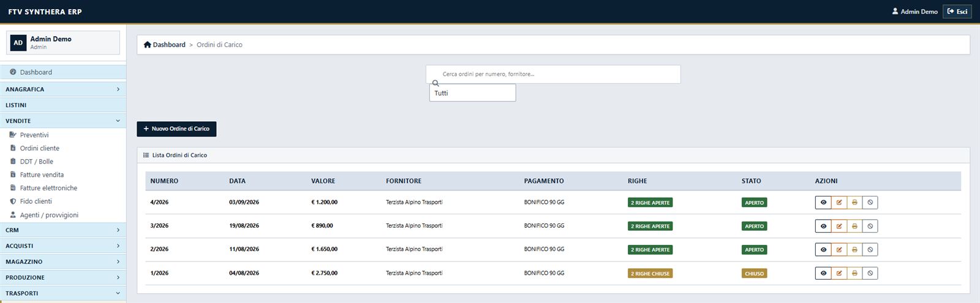Print order 1/2026
Image resolution: width=980 pixels, height=303 pixels.
point(854,273)
